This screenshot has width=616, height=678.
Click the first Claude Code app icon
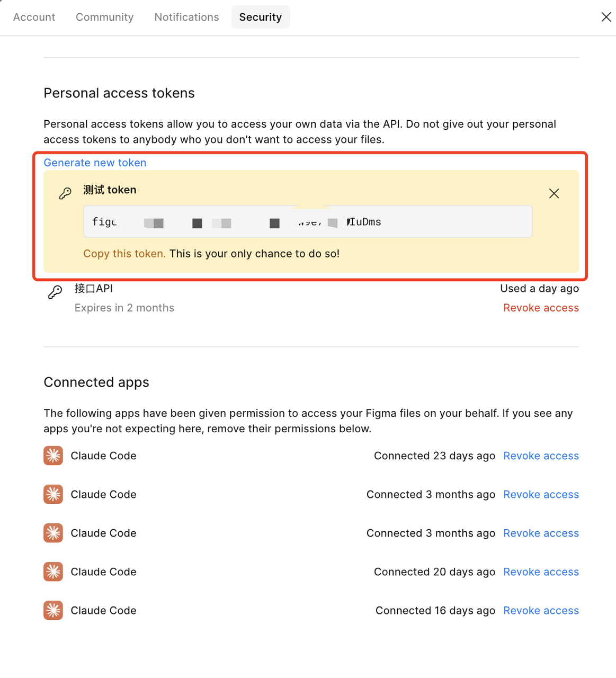(53, 456)
